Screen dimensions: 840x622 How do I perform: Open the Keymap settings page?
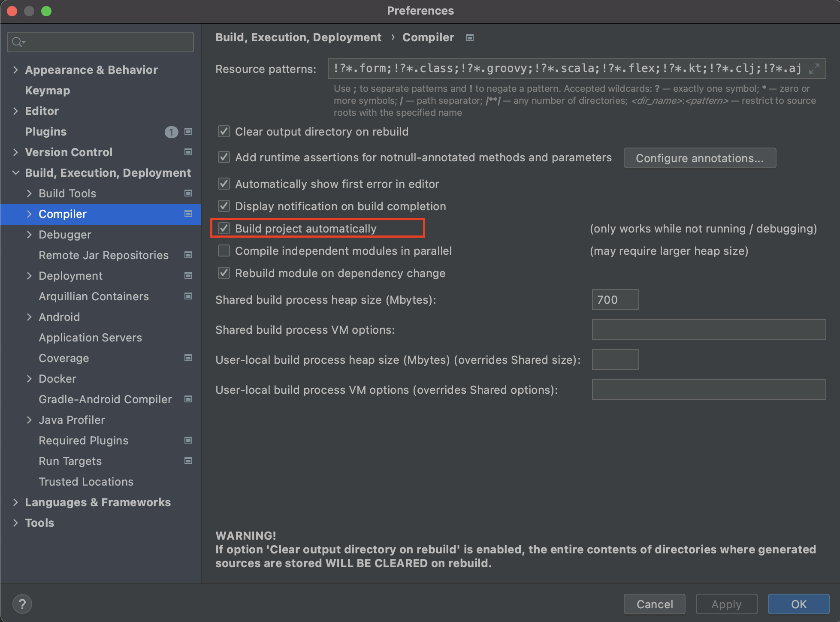point(48,91)
